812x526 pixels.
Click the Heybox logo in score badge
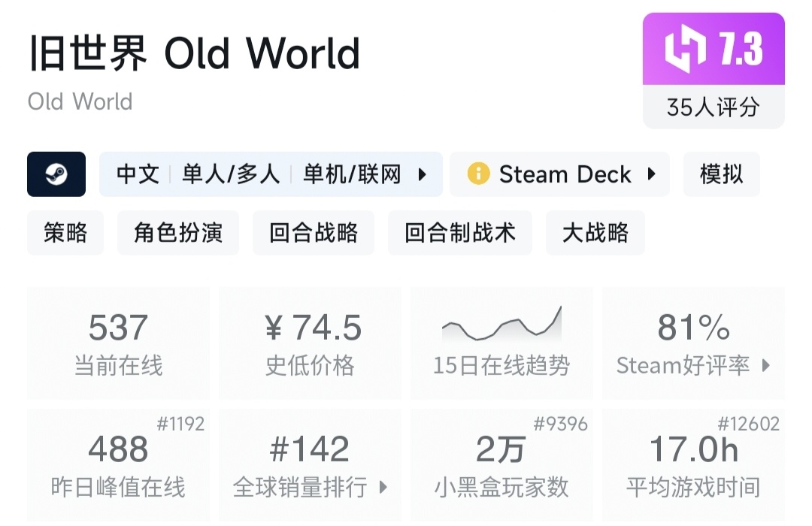685,49
